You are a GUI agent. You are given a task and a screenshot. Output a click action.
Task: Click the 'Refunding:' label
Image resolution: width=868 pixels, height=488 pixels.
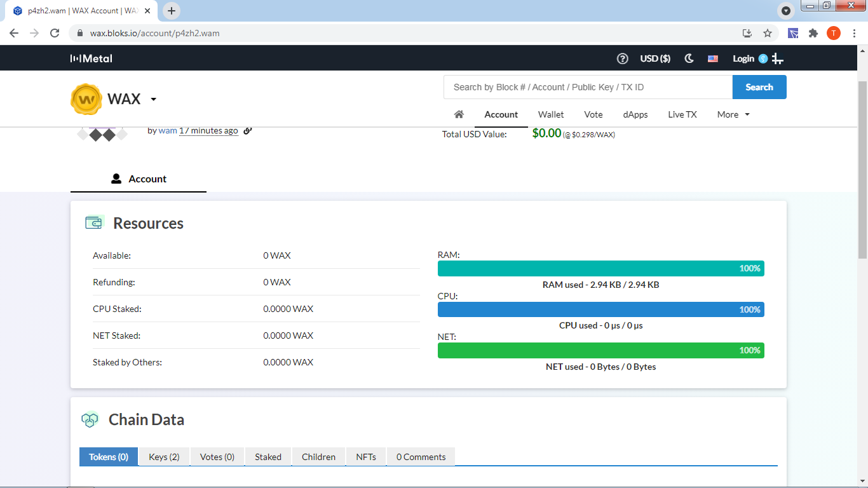pos(114,282)
